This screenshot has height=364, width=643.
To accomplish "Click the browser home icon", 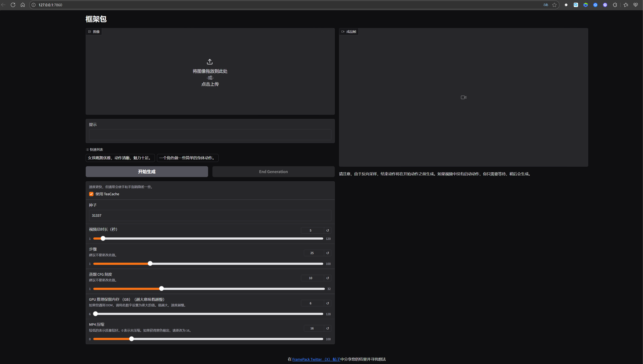I will tap(23, 5).
